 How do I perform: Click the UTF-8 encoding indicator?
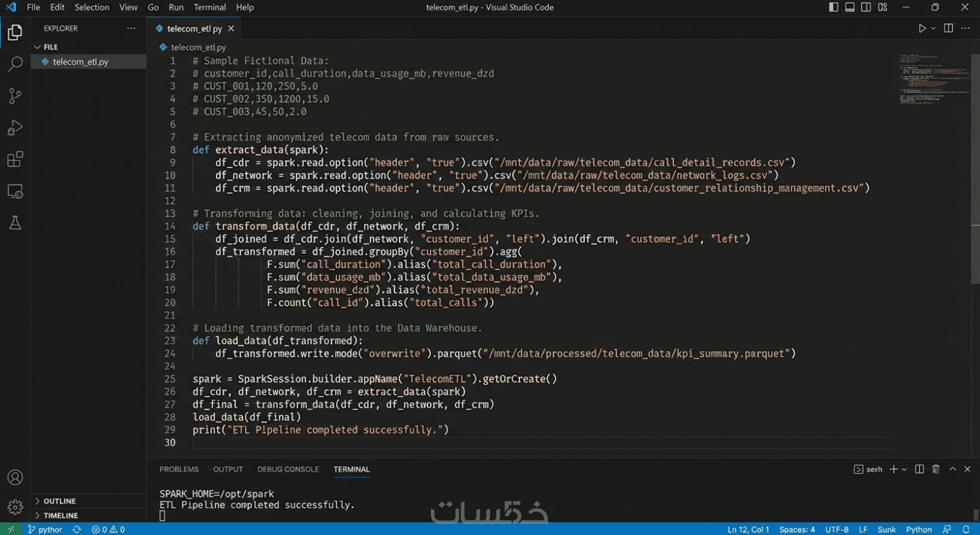837,529
